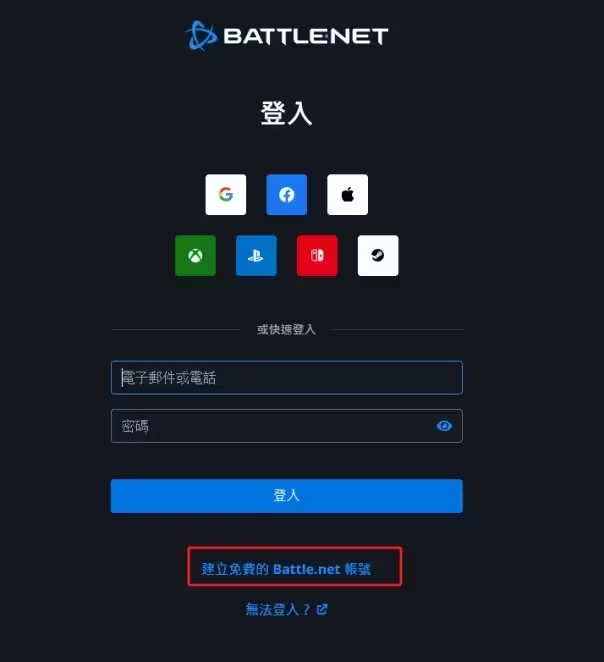Pick the PlayStation login icon
The width and height of the screenshot is (604, 662).
pyautogui.click(x=256, y=255)
